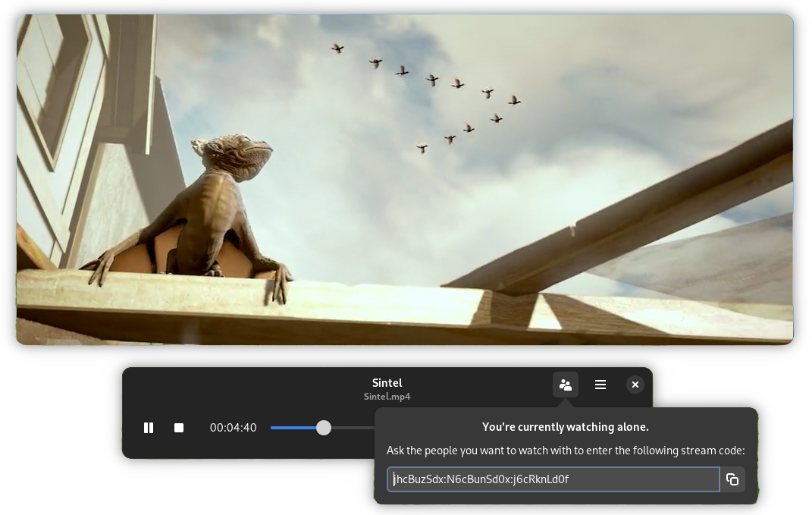812x515 pixels.
Task: Click the Sintel title in the control bar
Action: pyautogui.click(x=387, y=383)
